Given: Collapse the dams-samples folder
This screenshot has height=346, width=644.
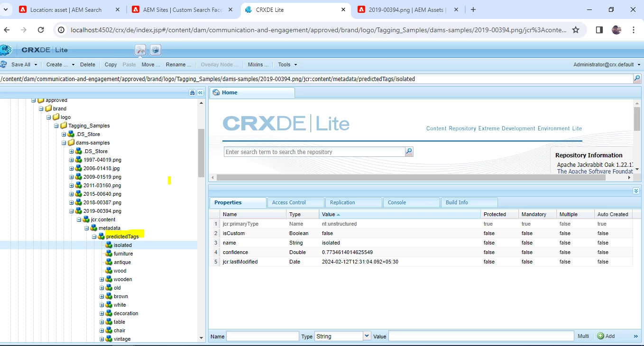Looking at the screenshot, I should [64, 143].
